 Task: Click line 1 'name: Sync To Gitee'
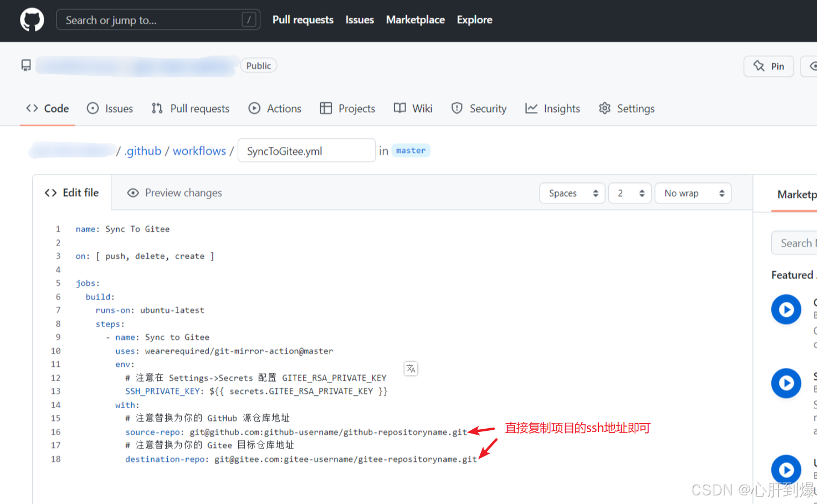[x=123, y=229]
